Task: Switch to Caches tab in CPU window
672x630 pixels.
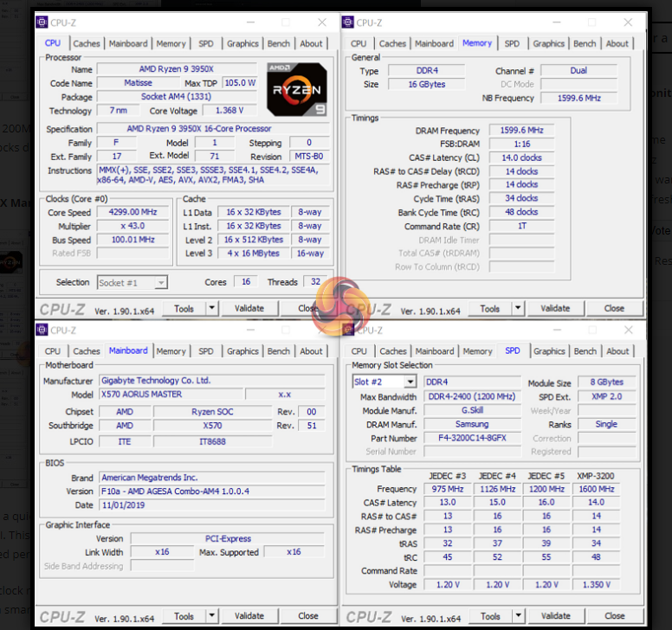Action: click(86, 43)
